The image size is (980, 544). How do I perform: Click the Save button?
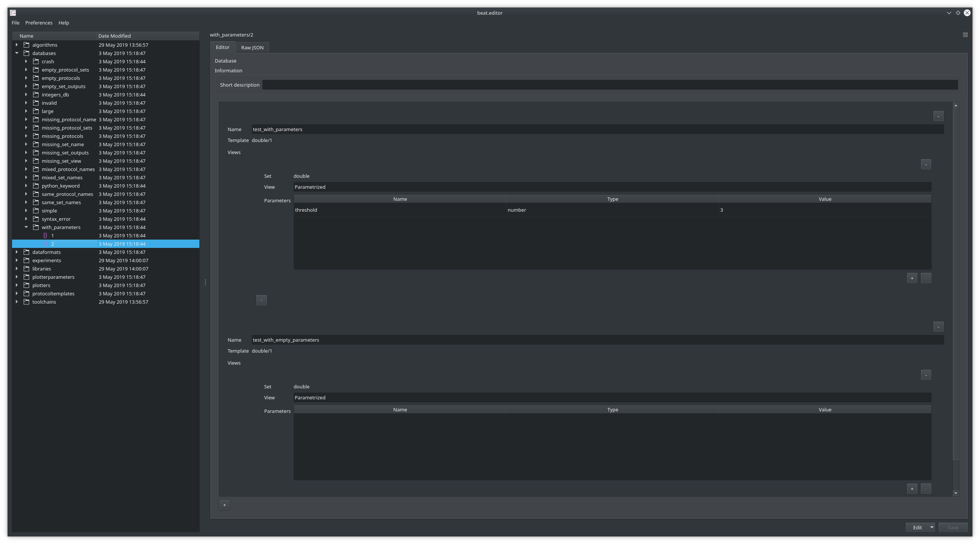point(952,527)
